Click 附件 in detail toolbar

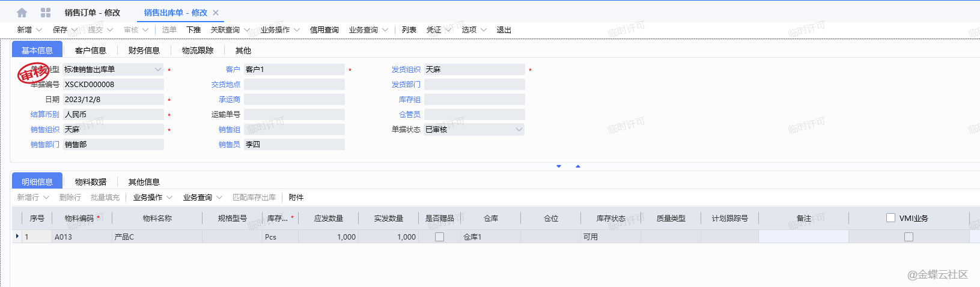coord(296,198)
